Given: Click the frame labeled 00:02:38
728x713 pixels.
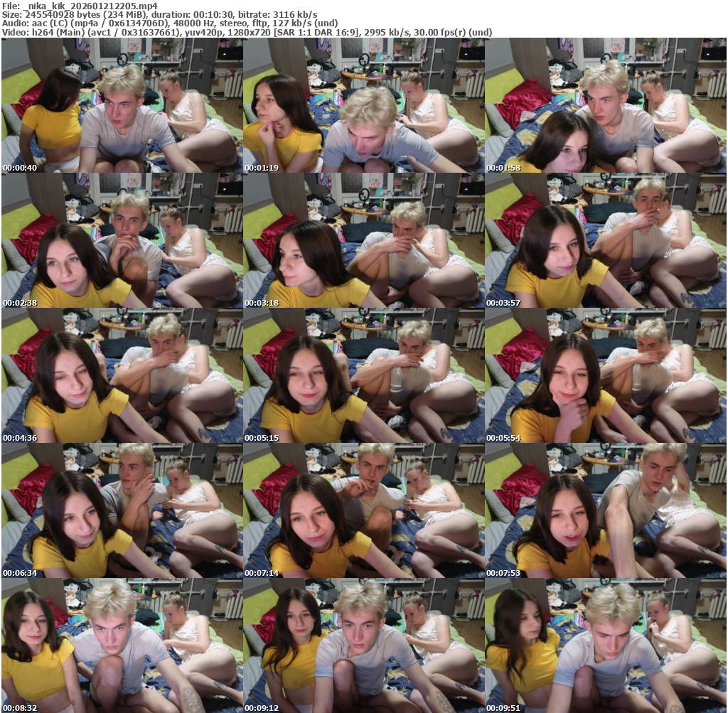Looking at the screenshot, I should (x=122, y=240).
